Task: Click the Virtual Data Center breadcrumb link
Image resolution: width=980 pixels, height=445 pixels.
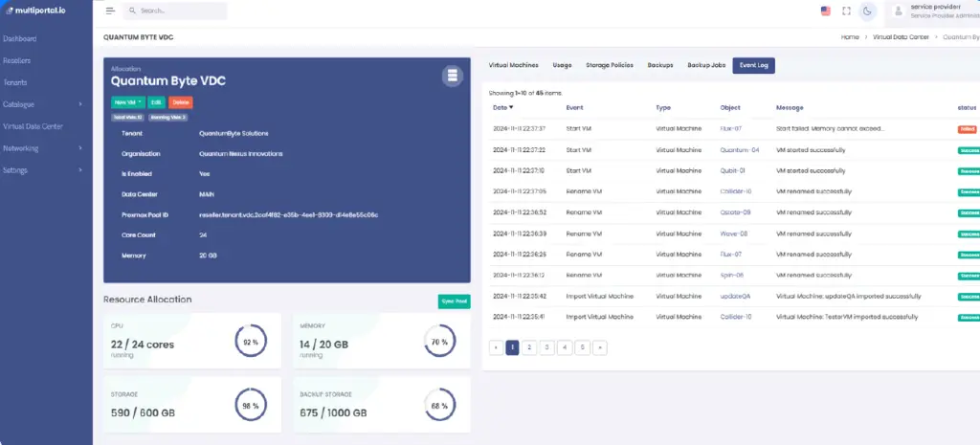Action: [x=900, y=37]
